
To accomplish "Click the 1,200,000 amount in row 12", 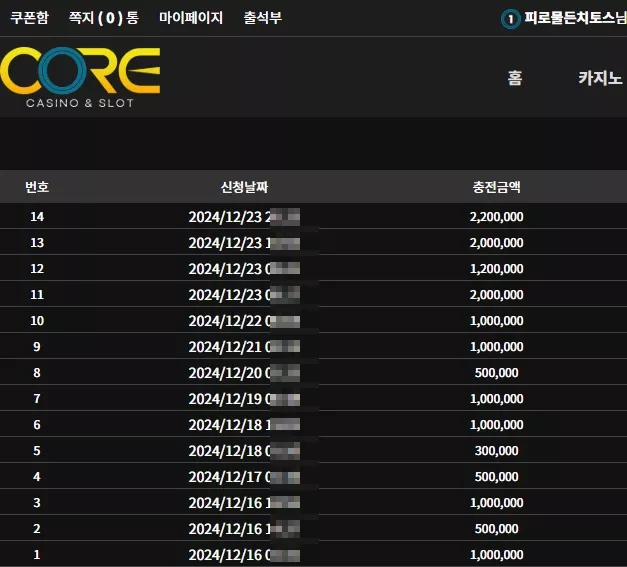I will tap(496, 268).
